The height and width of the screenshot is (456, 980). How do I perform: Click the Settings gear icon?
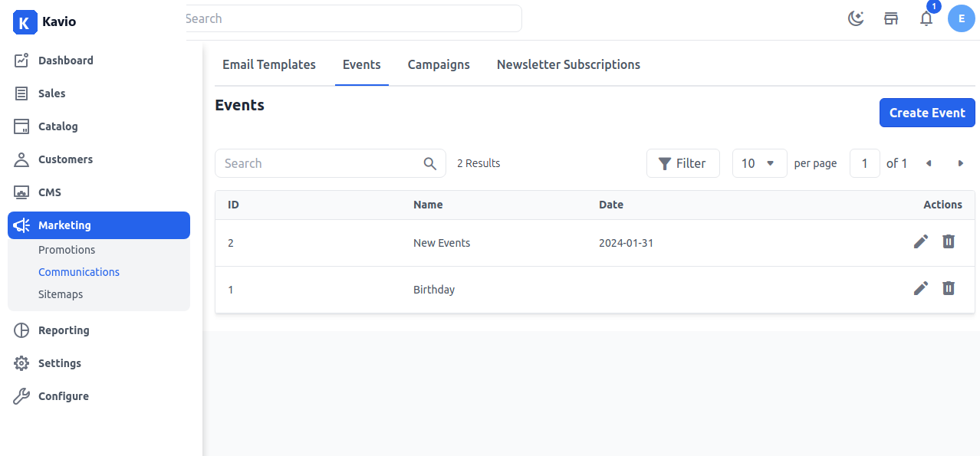(21, 363)
